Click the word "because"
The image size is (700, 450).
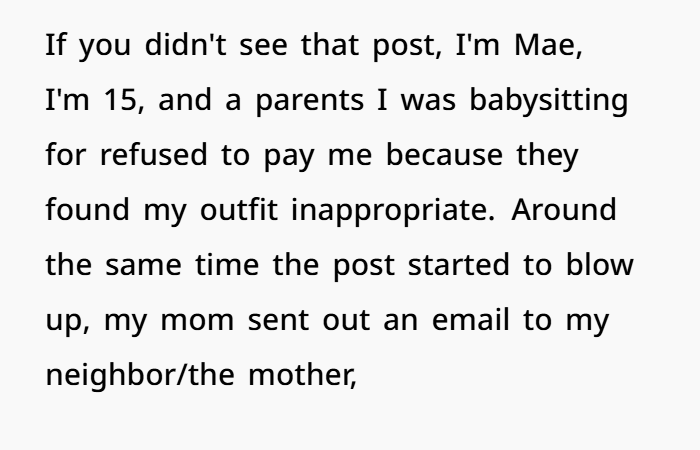[444, 155]
